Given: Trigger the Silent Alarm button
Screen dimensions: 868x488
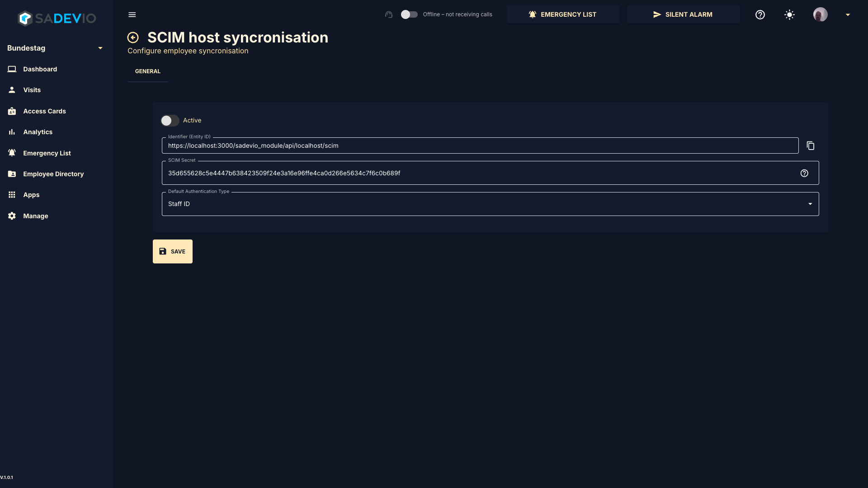Looking at the screenshot, I should pyautogui.click(x=683, y=14).
